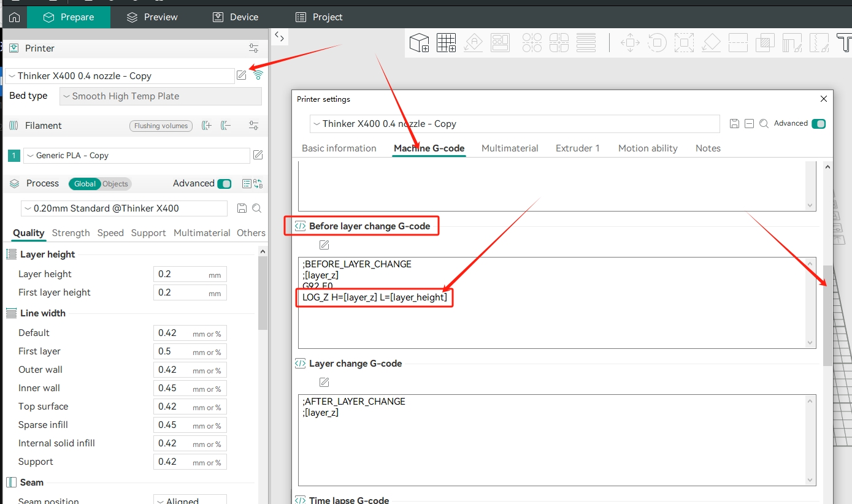Select the Move tool icon
Viewport: 852px width, 504px height.
click(630, 42)
